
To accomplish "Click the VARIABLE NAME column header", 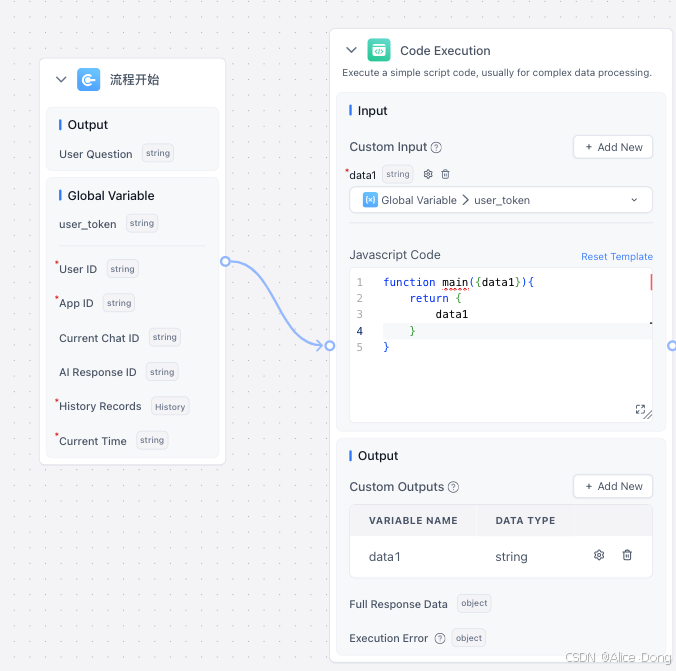I will (413, 520).
